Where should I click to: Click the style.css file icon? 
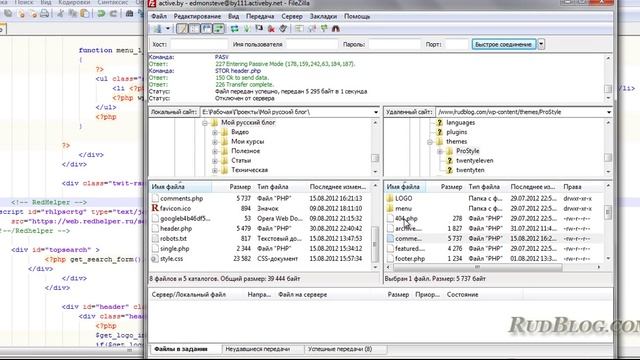click(x=155, y=259)
